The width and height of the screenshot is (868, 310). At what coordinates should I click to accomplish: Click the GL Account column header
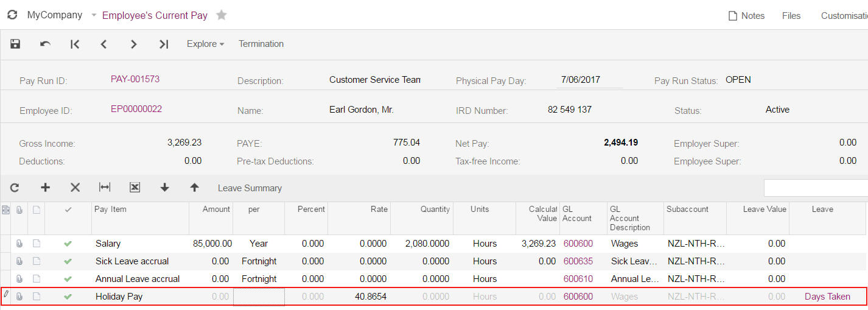(583, 218)
